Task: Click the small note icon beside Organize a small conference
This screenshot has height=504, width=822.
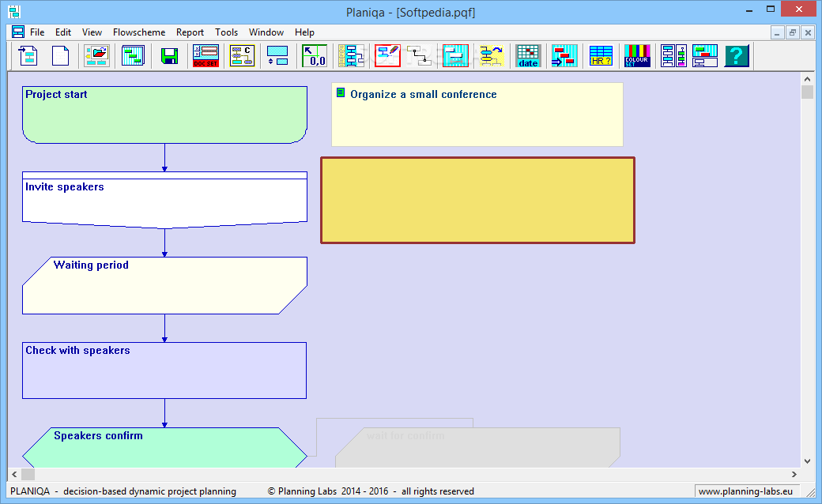Action: pos(340,92)
